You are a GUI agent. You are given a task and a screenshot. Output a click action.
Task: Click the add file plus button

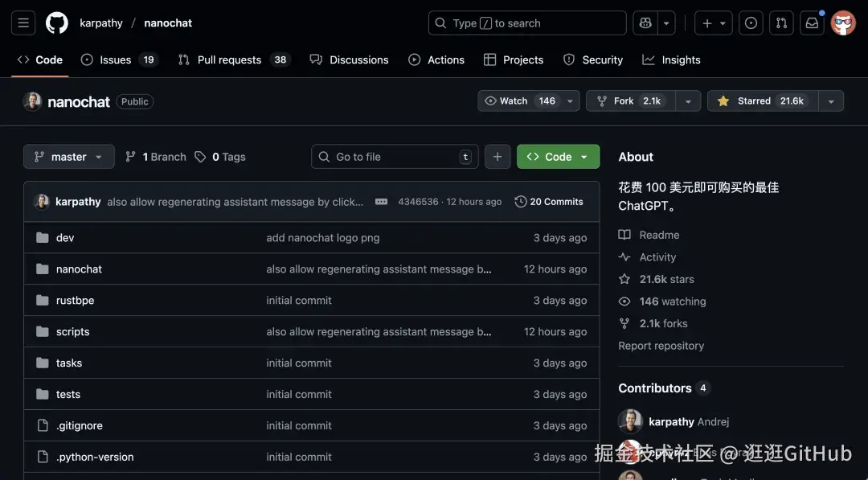(497, 157)
